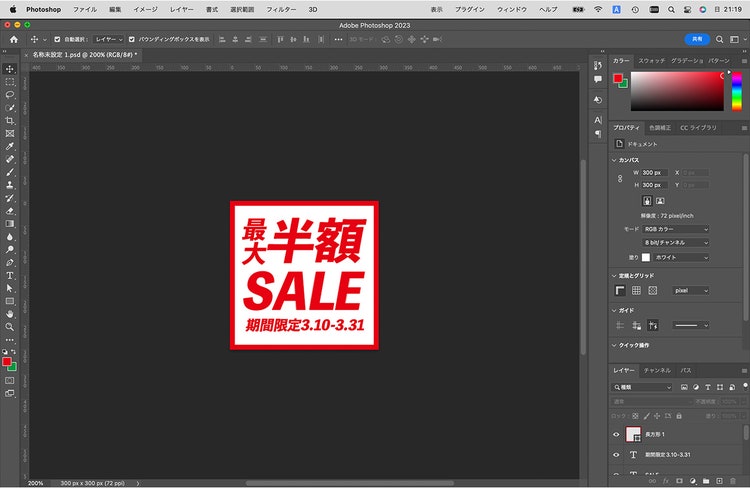Click inside the color picker gradient field
The height and width of the screenshot is (488, 750).
click(677, 91)
